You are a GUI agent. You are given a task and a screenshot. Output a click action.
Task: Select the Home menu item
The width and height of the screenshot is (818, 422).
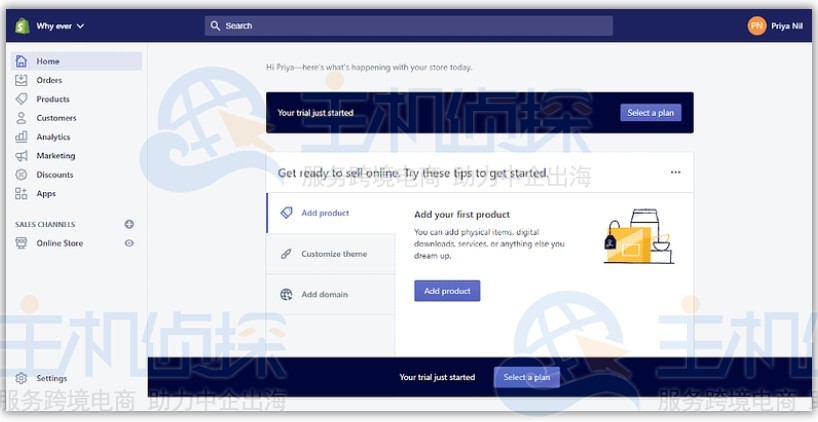pyautogui.click(x=76, y=61)
